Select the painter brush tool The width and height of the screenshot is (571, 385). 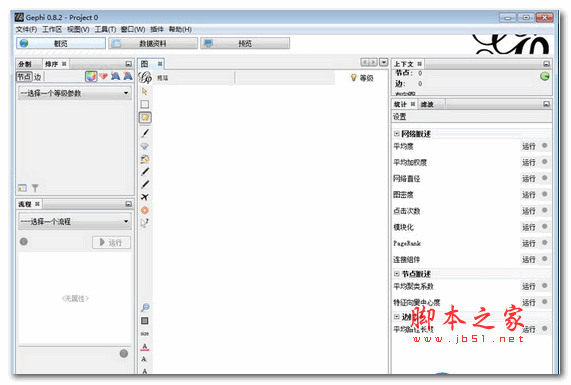(145, 133)
